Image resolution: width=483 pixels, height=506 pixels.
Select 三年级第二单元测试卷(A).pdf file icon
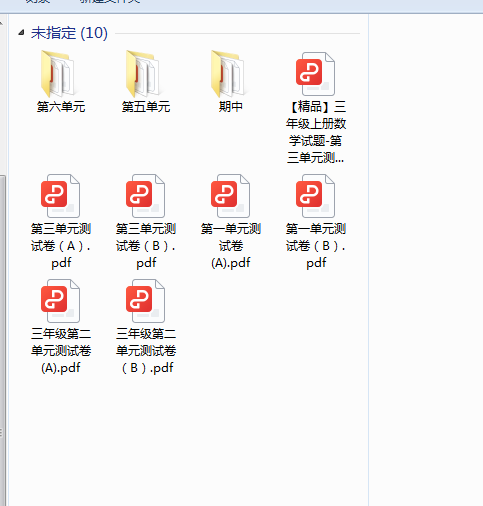[x=60, y=301]
